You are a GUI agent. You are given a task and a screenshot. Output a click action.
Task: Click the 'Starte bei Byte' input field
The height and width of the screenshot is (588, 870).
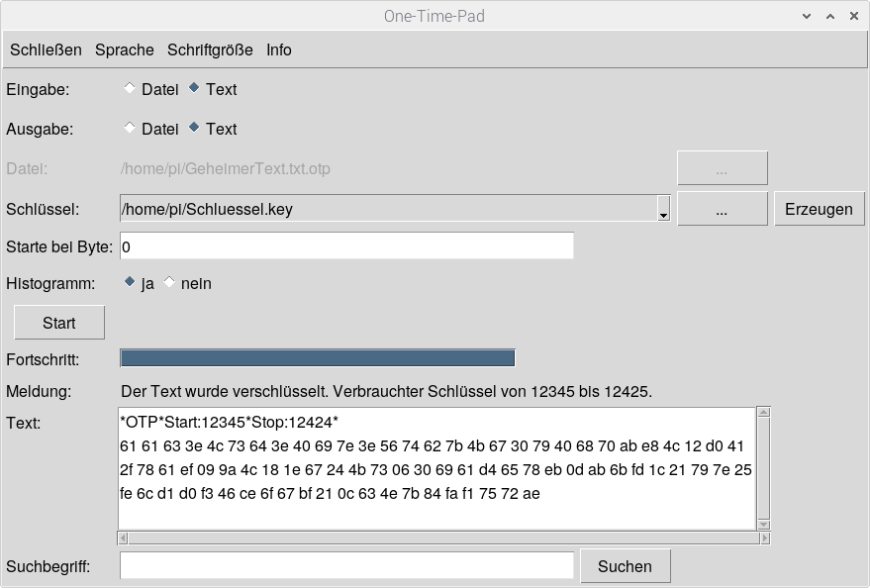346,245
